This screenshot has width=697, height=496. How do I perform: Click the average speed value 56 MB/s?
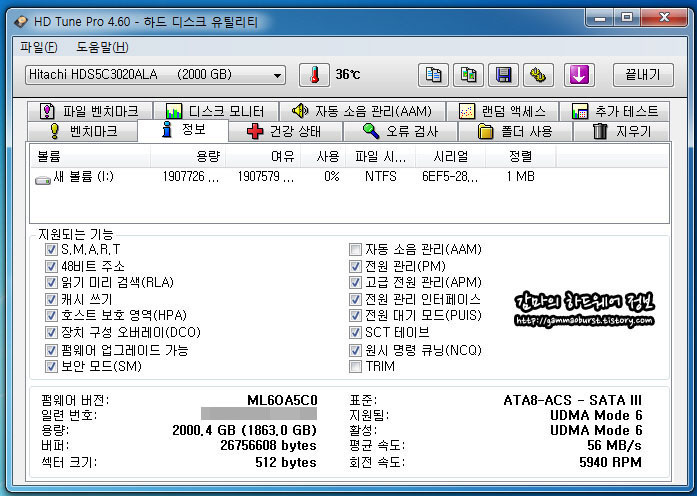[x=614, y=445]
